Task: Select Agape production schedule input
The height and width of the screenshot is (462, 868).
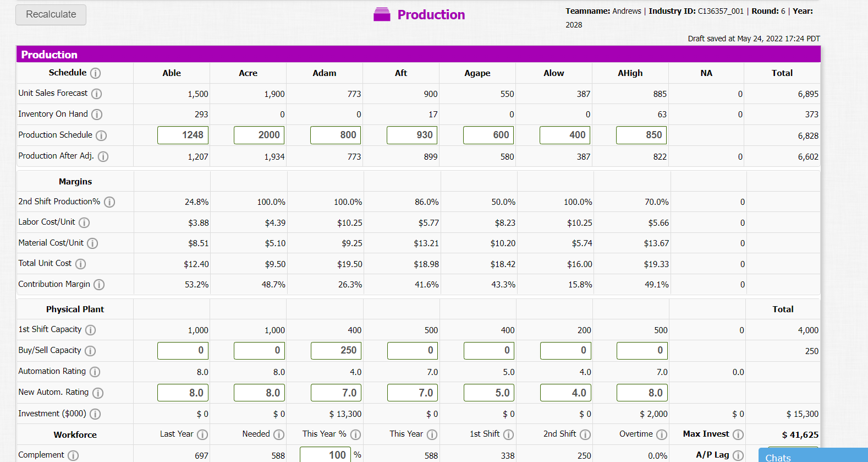Action: (489, 135)
